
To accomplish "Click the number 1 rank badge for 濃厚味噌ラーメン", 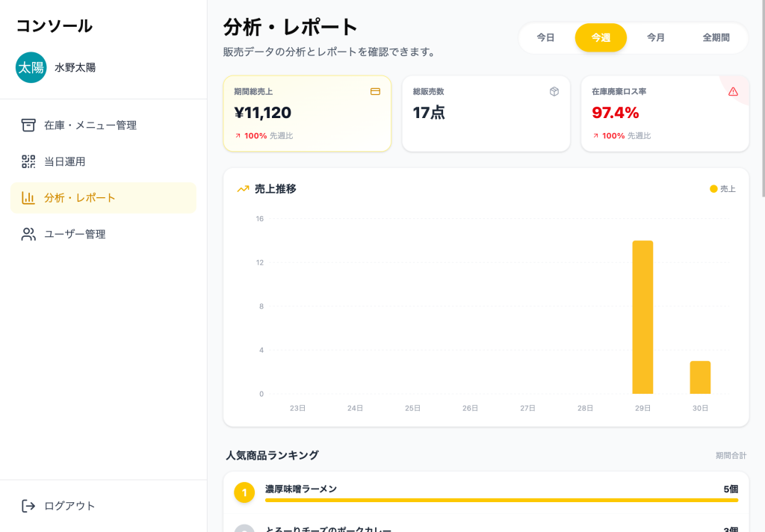I will (244, 493).
